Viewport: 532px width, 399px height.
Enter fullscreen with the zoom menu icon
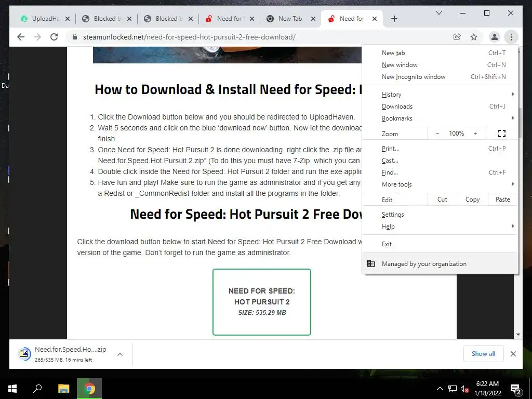(502, 134)
